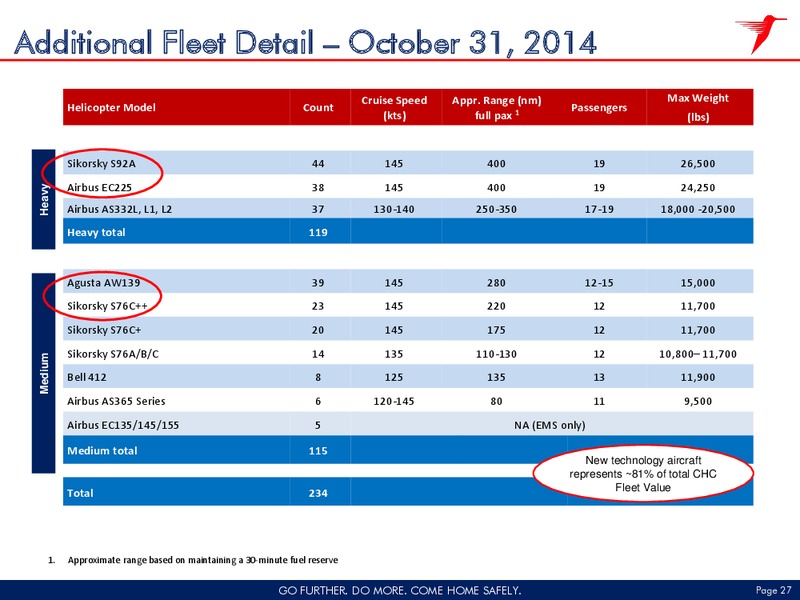Select the 'Sikorsky S76C+' model name in the blue row
800x600 pixels.
point(104,330)
